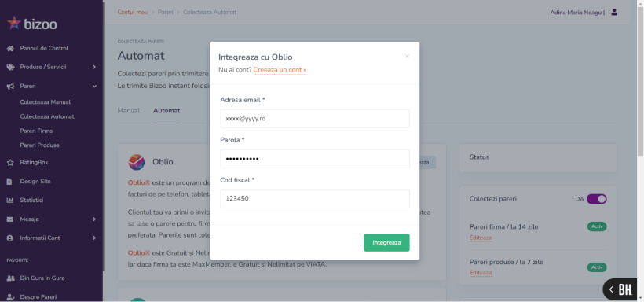
Task: Click the RatingBox star icon
Action: click(x=11, y=163)
